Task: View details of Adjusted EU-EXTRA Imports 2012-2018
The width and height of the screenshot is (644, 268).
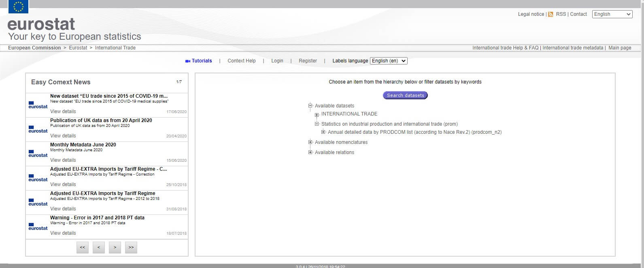Action: pyautogui.click(x=63, y=209)
